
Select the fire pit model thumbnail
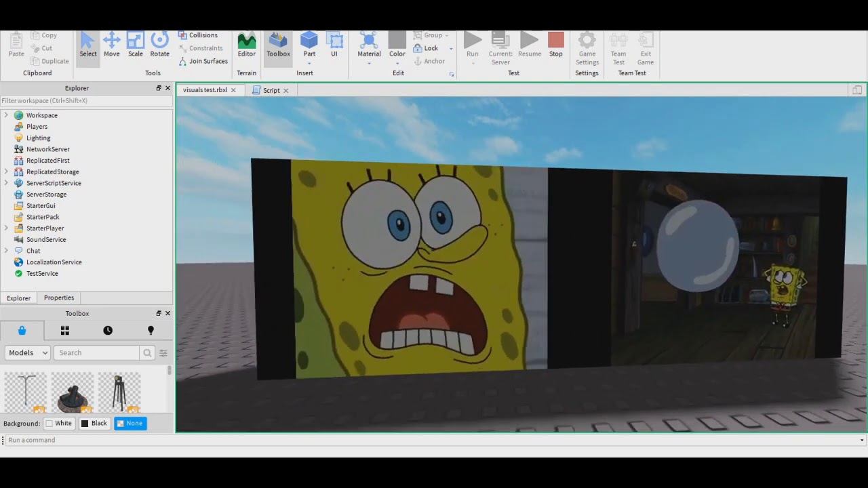[x=73, y=392]
